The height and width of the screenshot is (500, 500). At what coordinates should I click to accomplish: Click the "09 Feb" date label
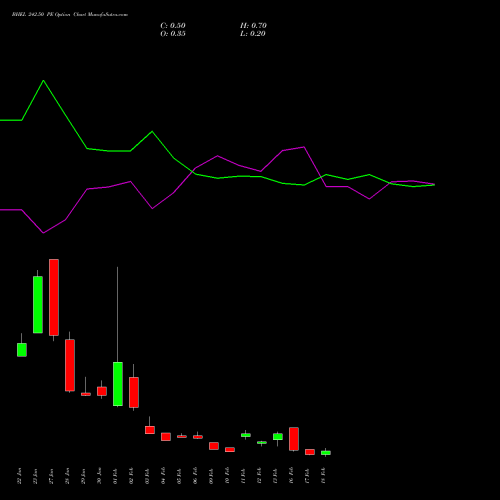211,476
